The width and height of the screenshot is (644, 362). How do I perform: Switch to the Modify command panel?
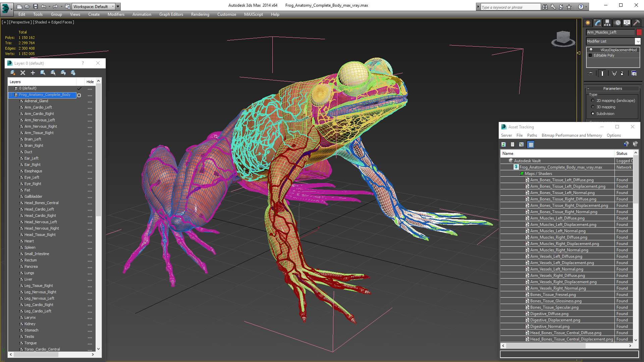tap(598, 23)
